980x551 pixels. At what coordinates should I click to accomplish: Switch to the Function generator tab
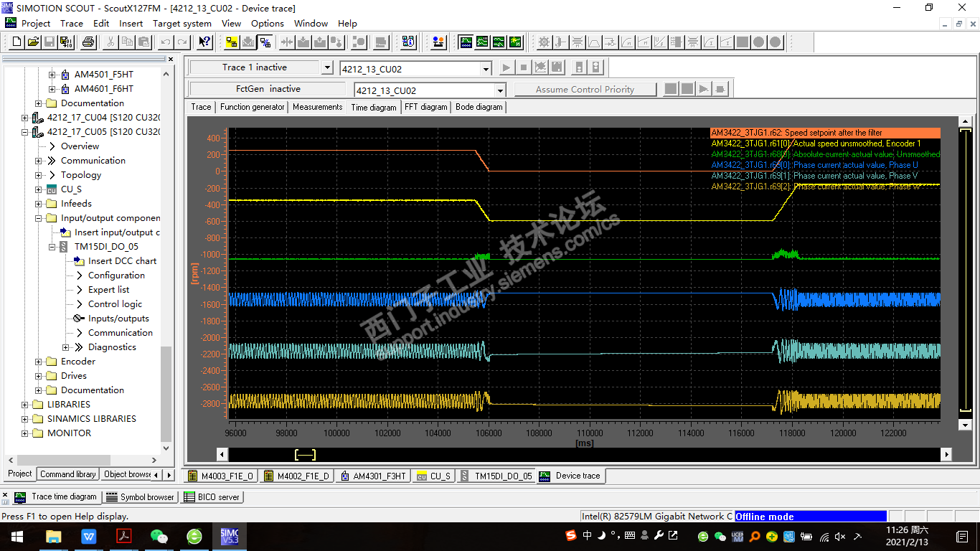point(252,107)
